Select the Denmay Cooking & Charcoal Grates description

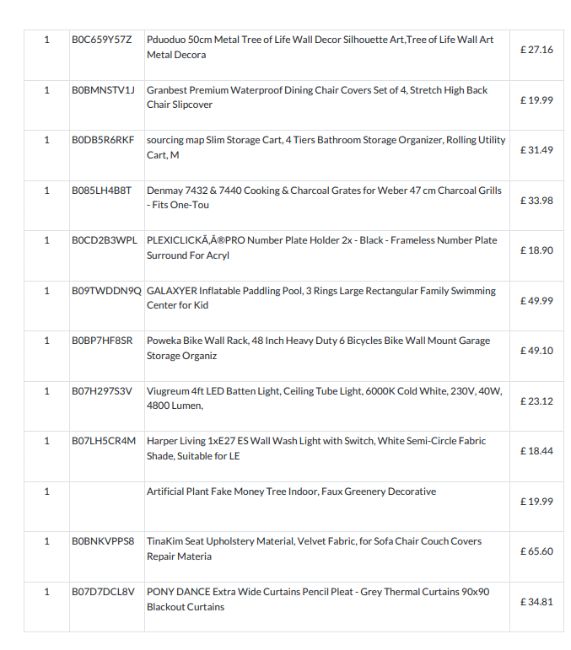(324, 197)
